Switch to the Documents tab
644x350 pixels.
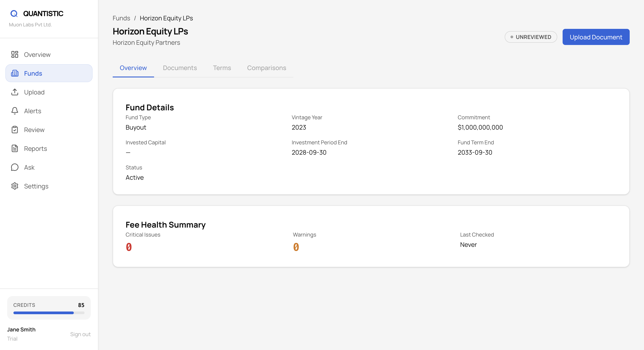point(180,68)
